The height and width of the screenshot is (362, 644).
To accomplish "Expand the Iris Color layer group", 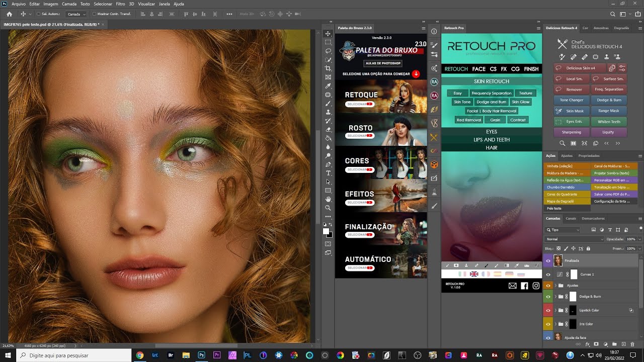I will [555, 324].
